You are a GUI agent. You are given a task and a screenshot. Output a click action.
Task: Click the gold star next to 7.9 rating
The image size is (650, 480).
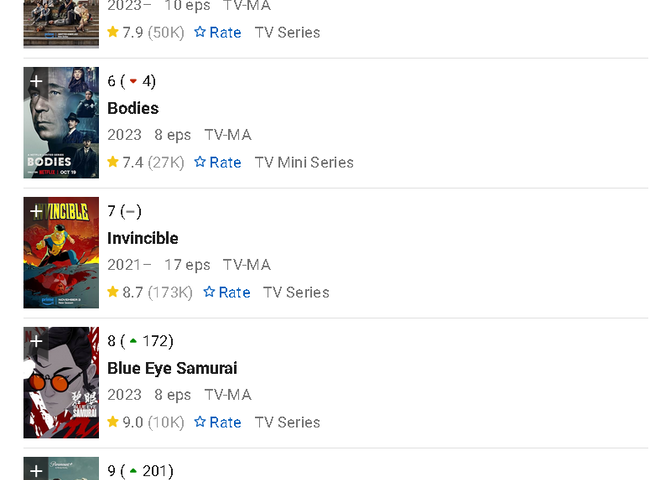click(x=113, y=32)
